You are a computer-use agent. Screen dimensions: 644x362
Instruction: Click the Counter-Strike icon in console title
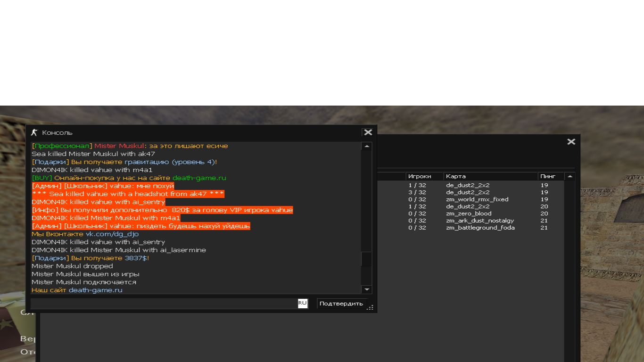[x=33, y=132]
